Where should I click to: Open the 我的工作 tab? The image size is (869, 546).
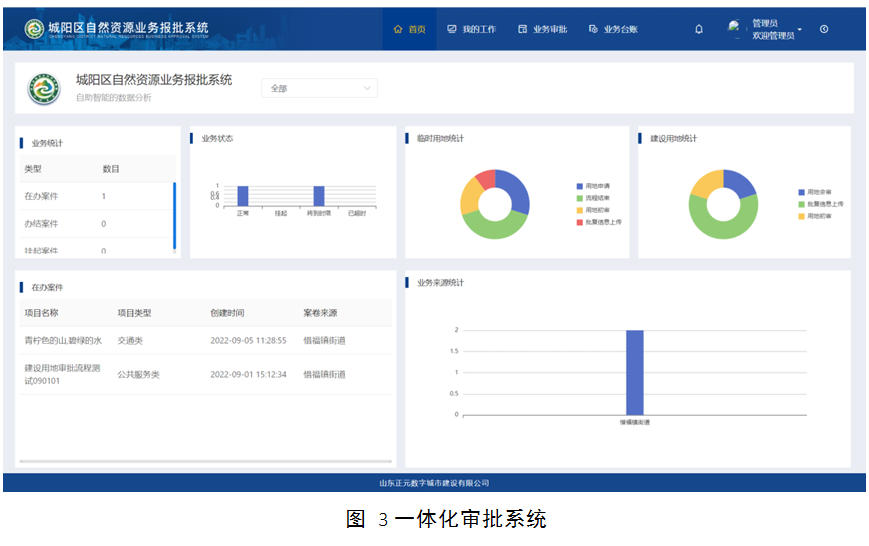471,29
